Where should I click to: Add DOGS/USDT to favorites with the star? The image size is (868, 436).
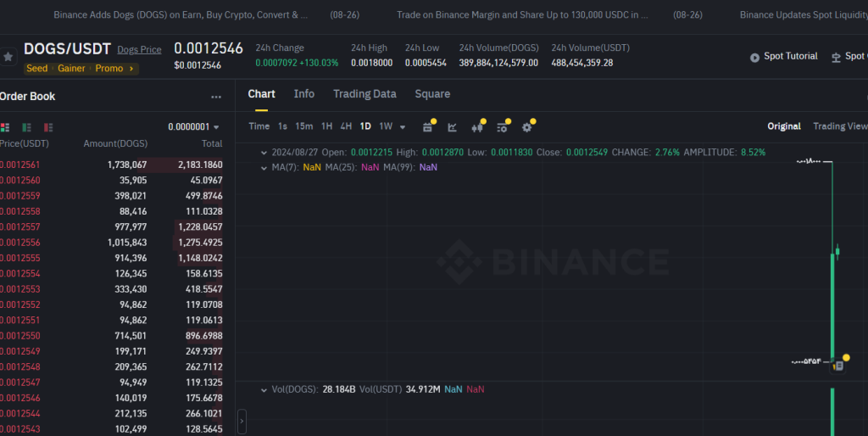point(8,57)
